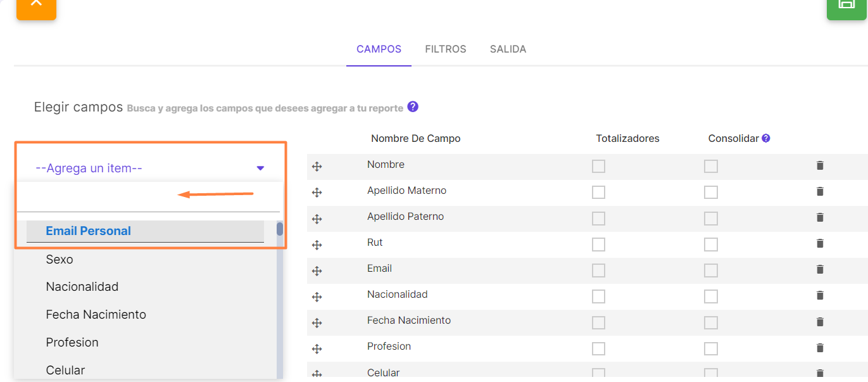Image resolution: width=868 pixels, height=382 pixels.
Task: Click move handle for Apellido Materno row
Action: 317,193
